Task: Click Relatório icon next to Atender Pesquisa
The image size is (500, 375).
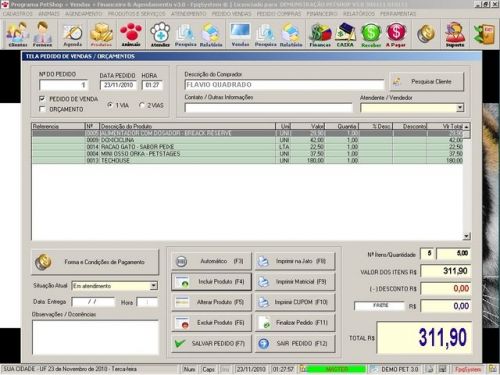Action: pyautogui.click(x=211, y=35)
